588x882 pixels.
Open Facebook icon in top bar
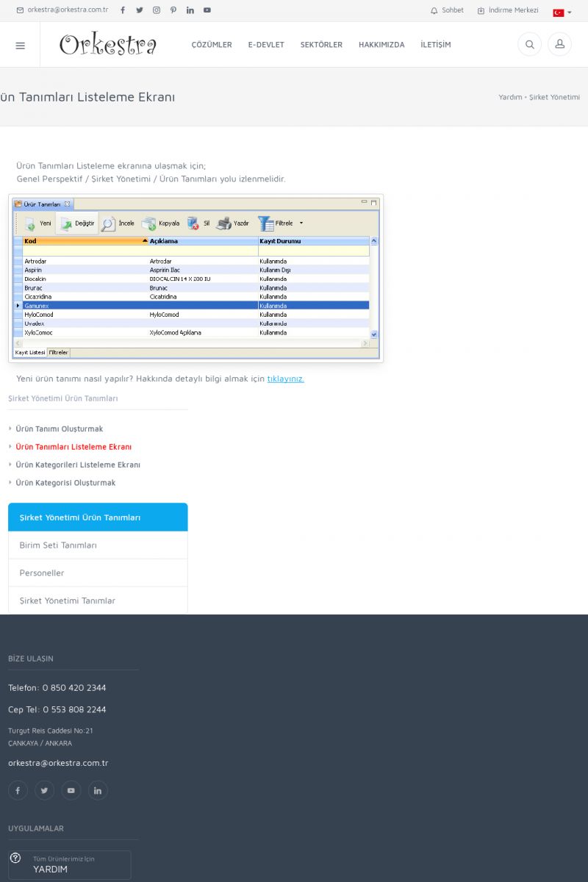point(123,10)
